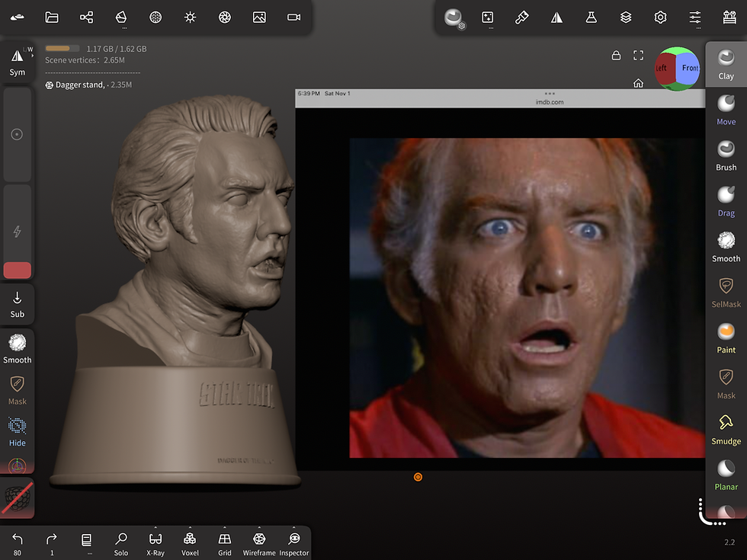747x560 pixels.
Task: Open the Background image menu
Action: click(259, 18)
